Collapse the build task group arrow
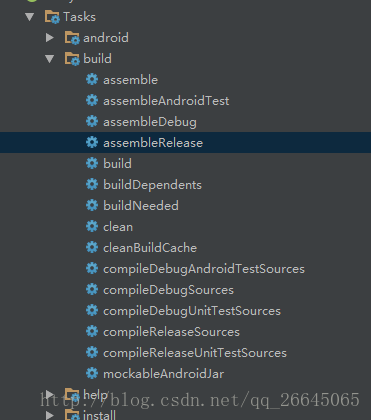The height and width of the screenshot is (420, 371). (50, 59)
